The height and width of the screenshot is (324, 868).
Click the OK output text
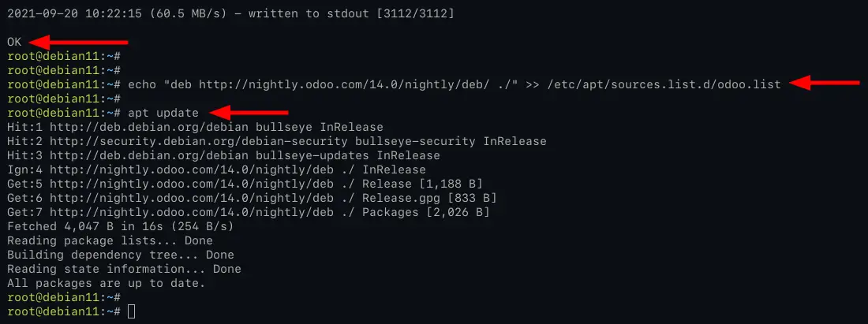pos(14,42)
